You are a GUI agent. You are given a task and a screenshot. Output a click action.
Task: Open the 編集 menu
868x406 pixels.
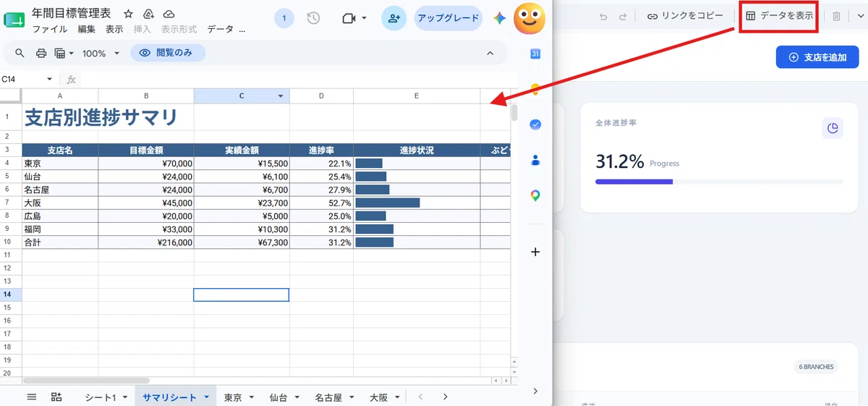86,29
